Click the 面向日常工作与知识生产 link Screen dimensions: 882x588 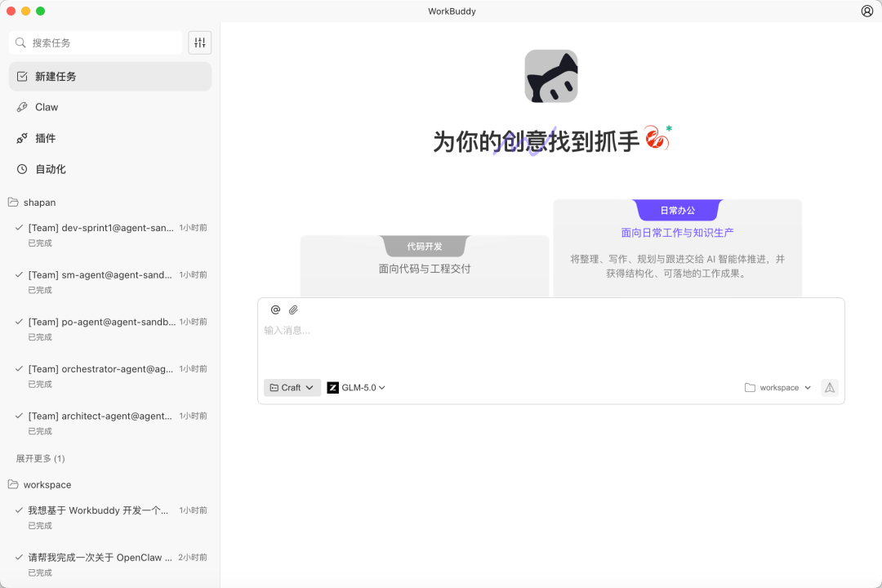678,232
